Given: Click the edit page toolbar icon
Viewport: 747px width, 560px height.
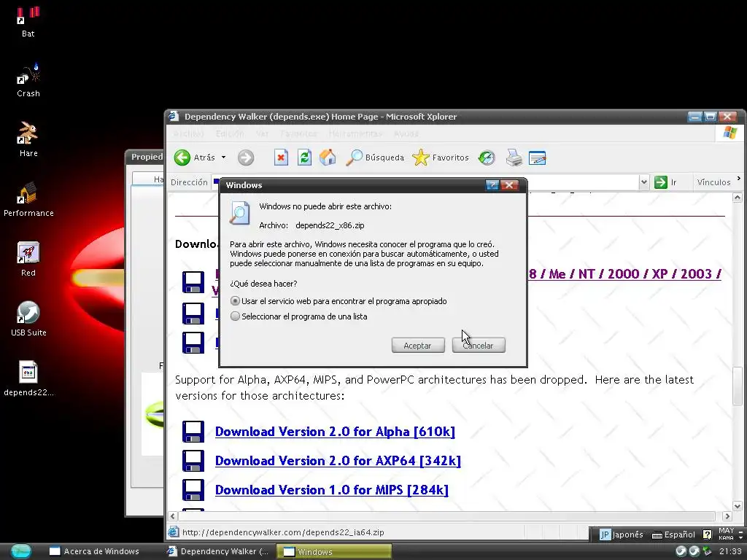Looking at the screenshot, I should click(538, 157).
